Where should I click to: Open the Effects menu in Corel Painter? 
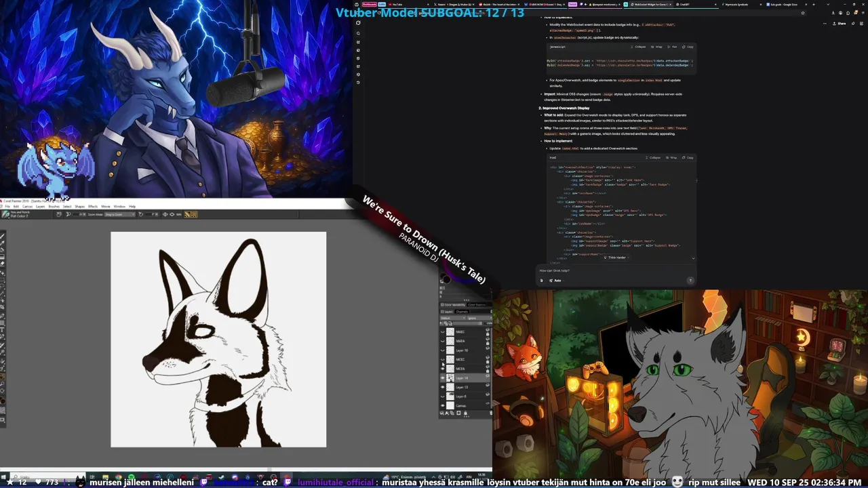[x=93, y=206]
